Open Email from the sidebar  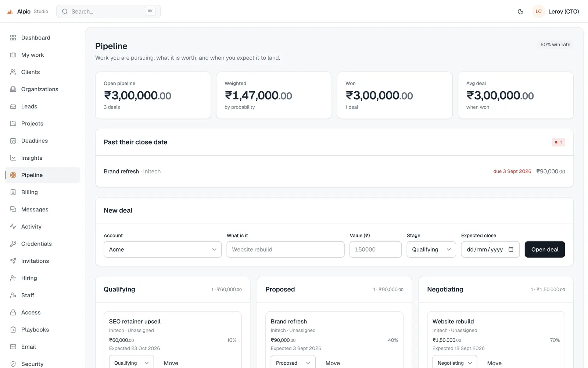tap(43, 347)
